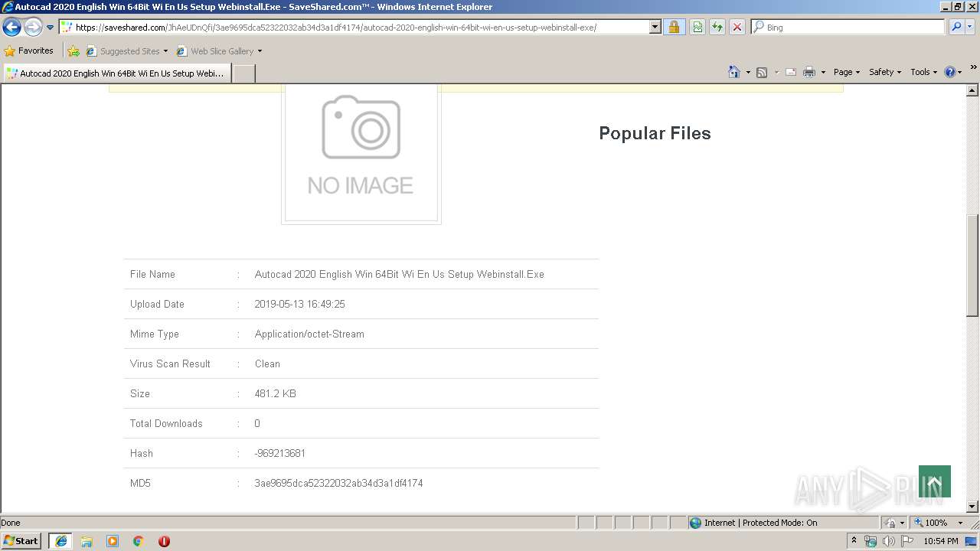Click the Clean virus scan result value
This screenshot has width=980, height=551.
pos(267,364)
